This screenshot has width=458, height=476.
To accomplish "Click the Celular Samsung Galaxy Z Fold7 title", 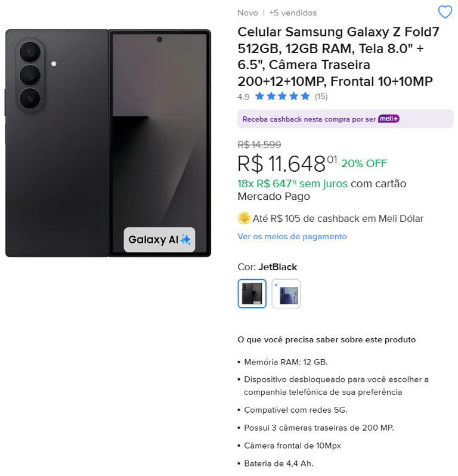I will click(338, 57).
